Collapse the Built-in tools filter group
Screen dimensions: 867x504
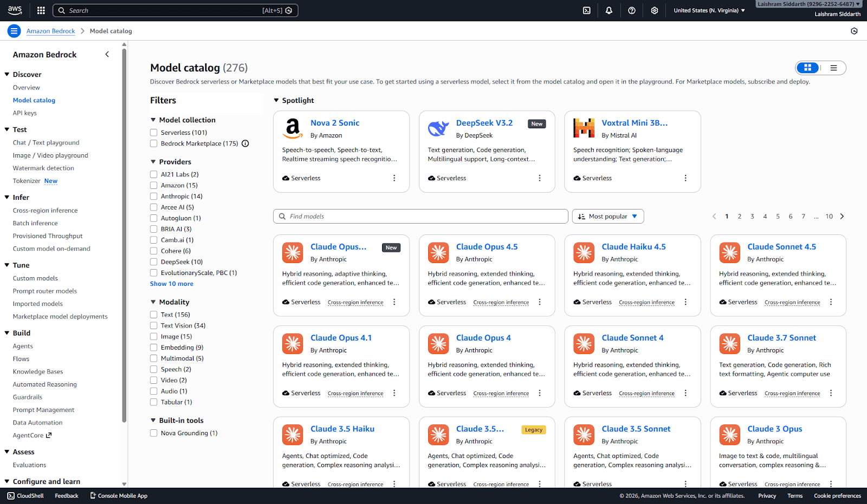point(153,420)
